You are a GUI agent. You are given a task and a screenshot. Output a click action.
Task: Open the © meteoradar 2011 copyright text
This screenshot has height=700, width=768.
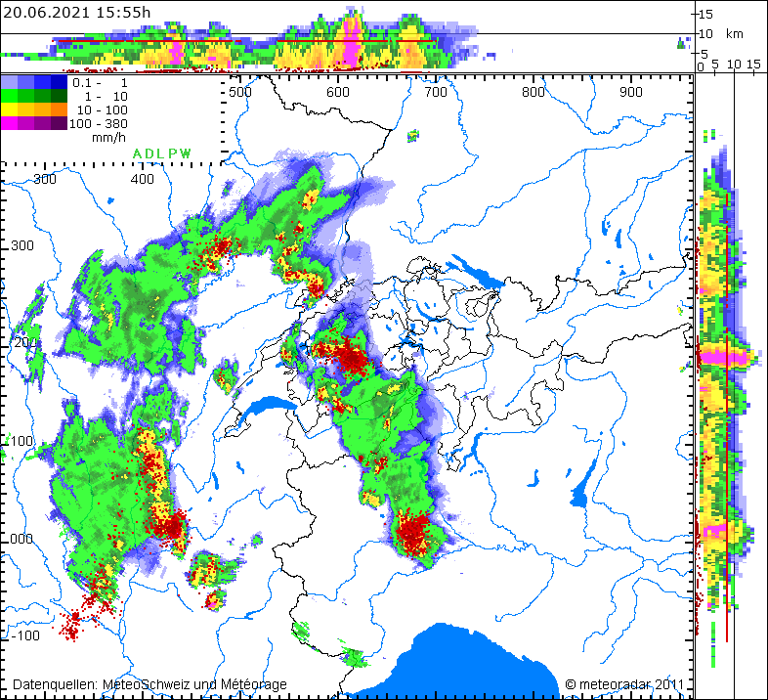[x=623, y=684]
